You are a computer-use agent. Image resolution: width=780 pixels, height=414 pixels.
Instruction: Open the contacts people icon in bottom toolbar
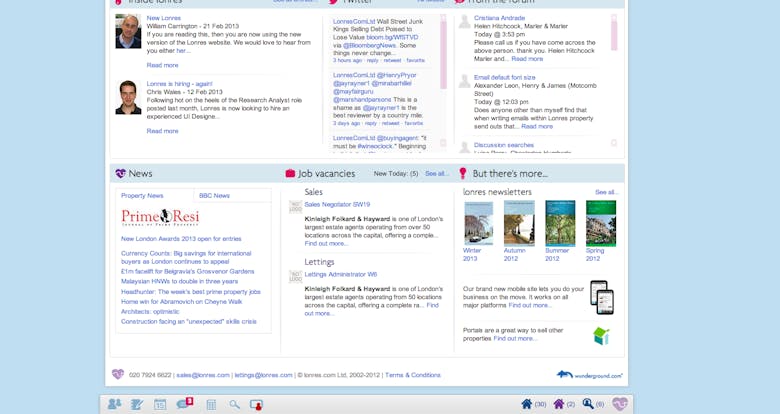click(114, 404)
